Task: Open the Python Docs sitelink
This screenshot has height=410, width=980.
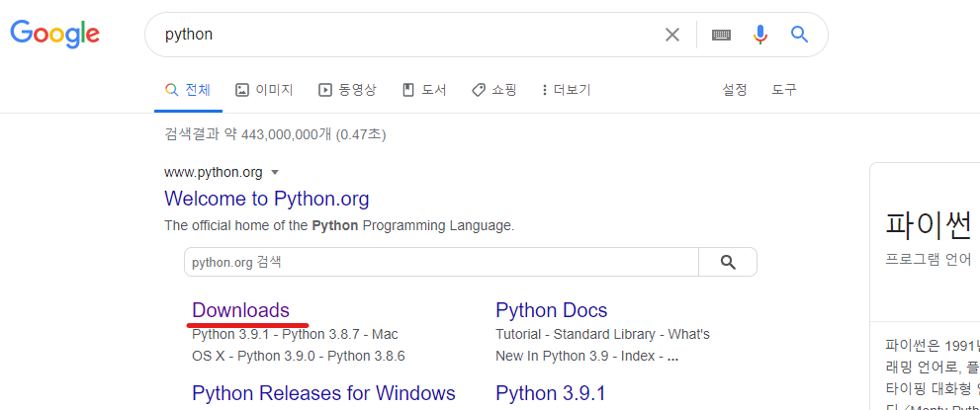Action: (x=551, y=310)
